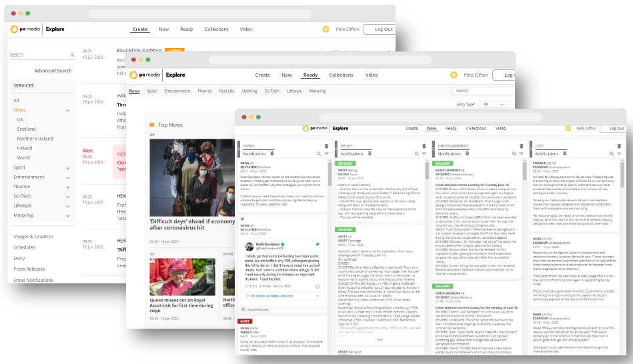
Task: Click the search magnifier icon in the Create window sidebar
Action: click(72, 55)
